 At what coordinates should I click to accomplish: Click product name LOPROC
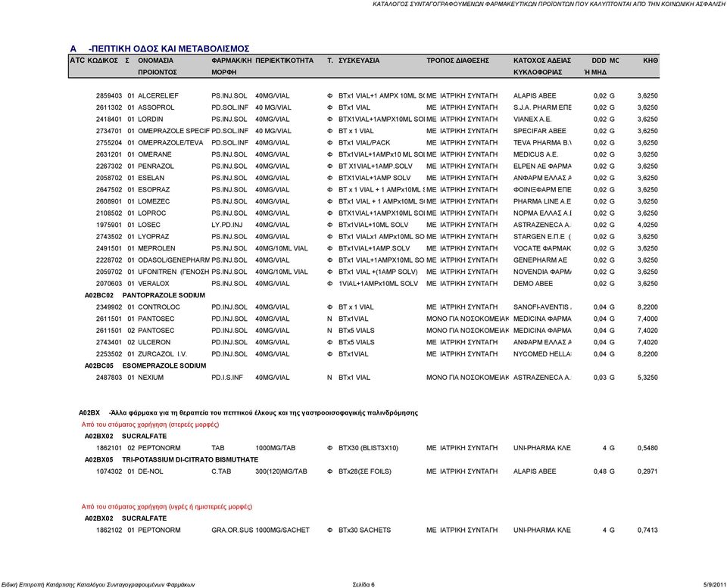tap(152, 213)
